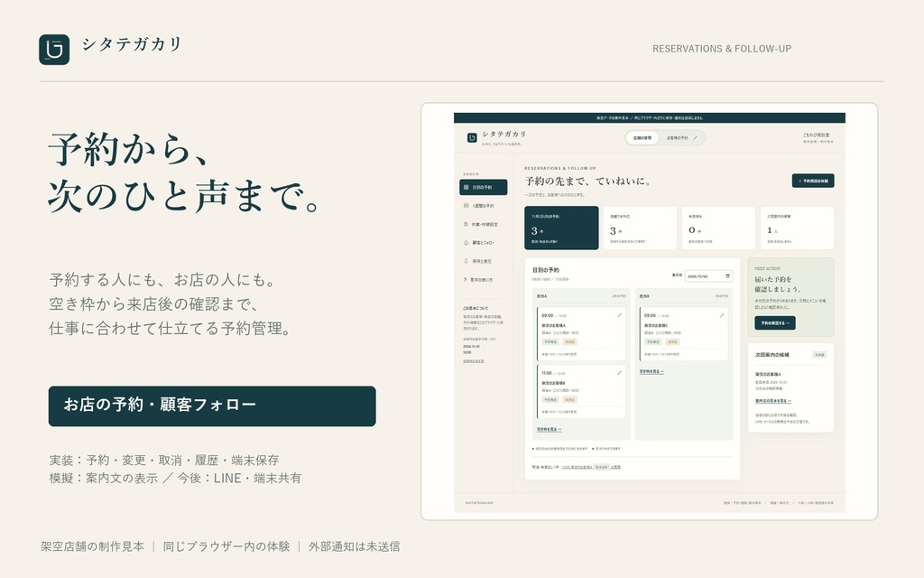Click the question mark icon beside 見本の使い方
The height and width of the screenshot is (578, 924).
coord(465,280)
